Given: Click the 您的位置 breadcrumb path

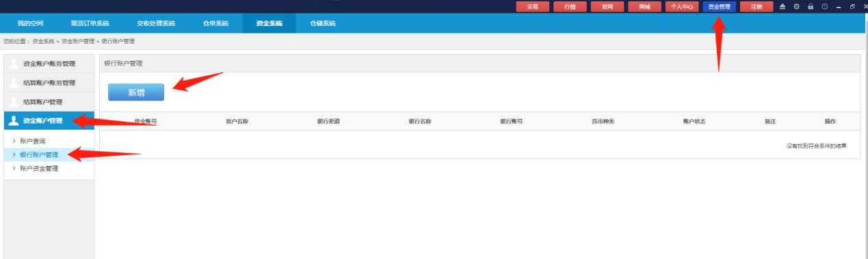Looking at the screenshot, I should [69, 42].
